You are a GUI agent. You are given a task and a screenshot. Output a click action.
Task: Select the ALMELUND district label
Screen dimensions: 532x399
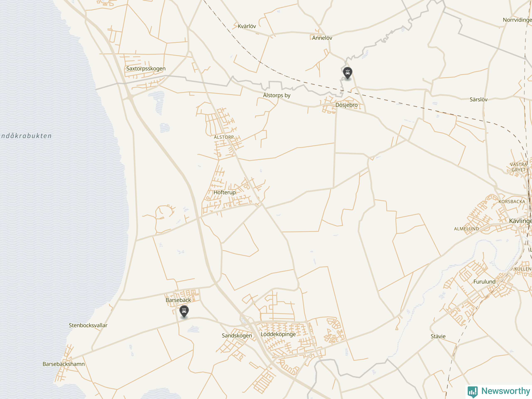point(466,229)
